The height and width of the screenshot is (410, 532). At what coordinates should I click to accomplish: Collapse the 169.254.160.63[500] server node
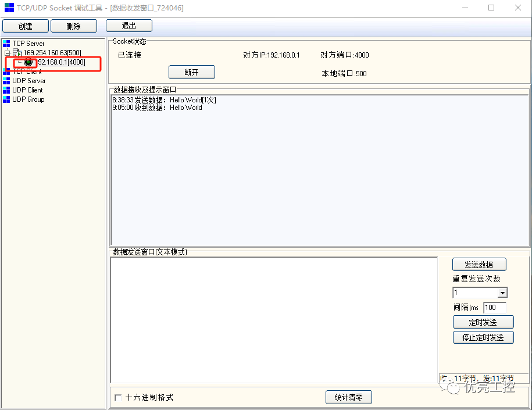(7, 53)
